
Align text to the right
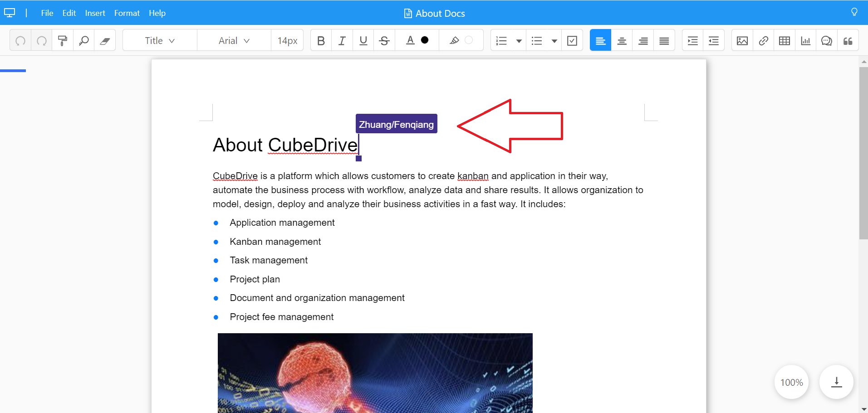tap(643, 41)
